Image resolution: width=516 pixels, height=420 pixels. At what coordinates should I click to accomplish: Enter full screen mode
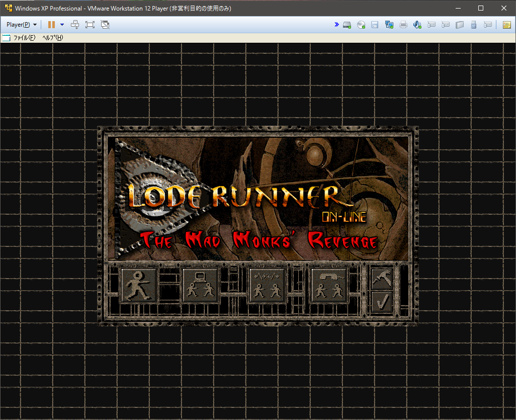tap(90, 25)
